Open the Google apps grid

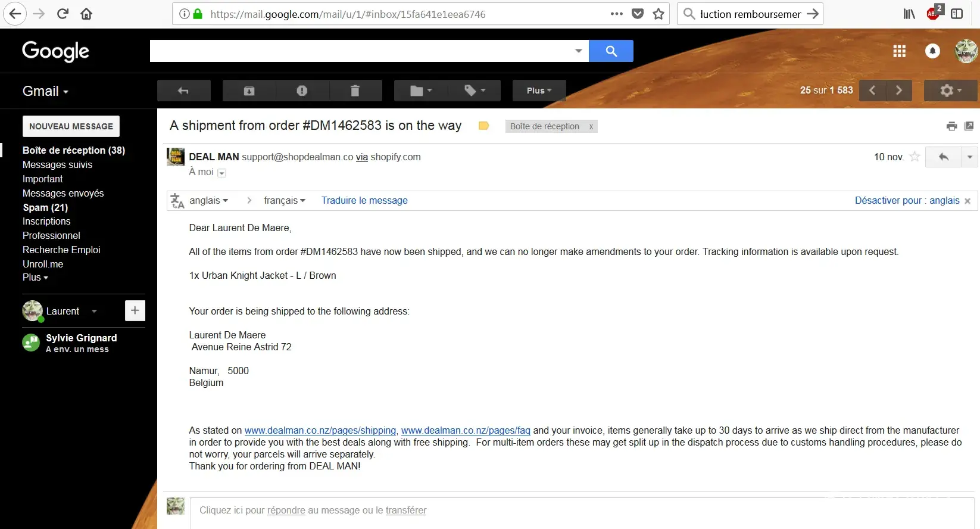pos(900,51)
